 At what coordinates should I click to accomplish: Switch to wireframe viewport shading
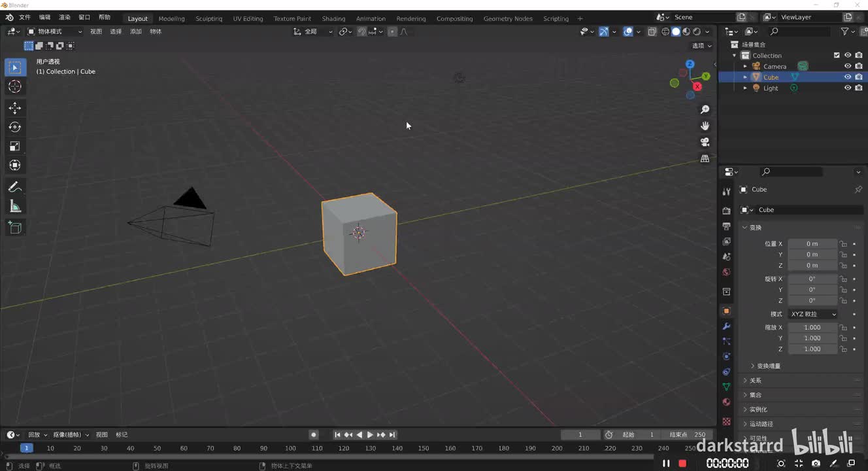pos(666,31)
